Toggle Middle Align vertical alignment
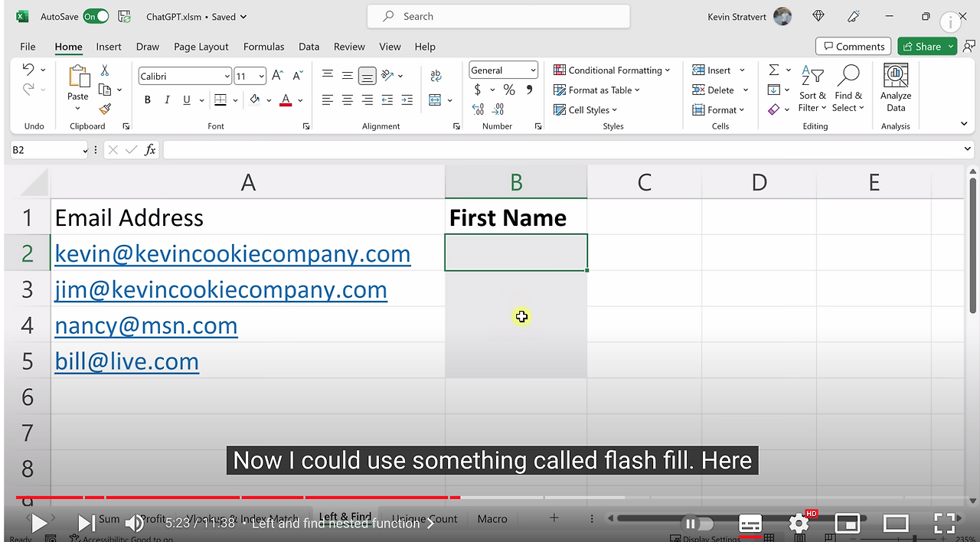Image resolution: width=980 pixels, height=542 pixels. click(348, 75)
